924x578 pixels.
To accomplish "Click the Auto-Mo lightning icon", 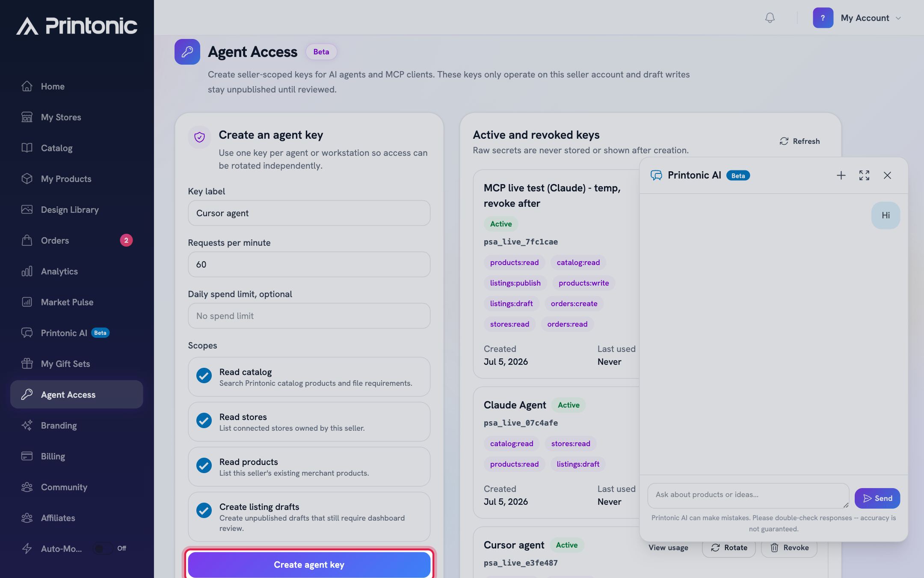I will pyautogui.click(x=27, y=548).
